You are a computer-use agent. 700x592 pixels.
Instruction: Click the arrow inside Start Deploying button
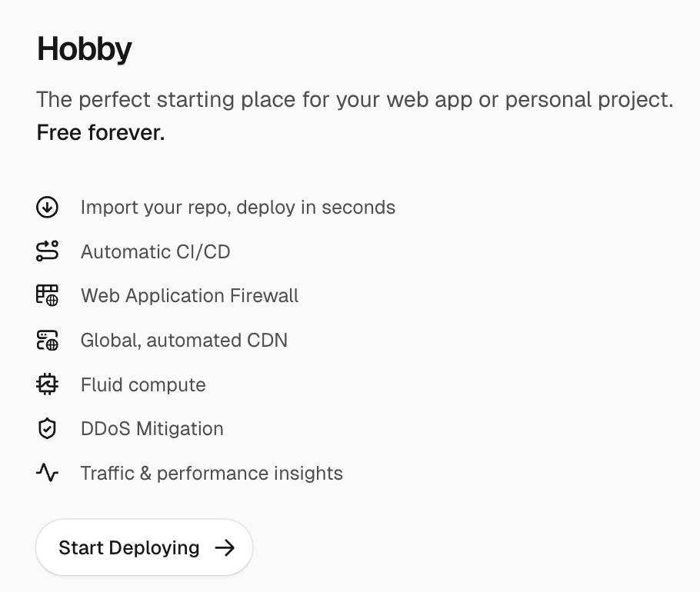225,547
